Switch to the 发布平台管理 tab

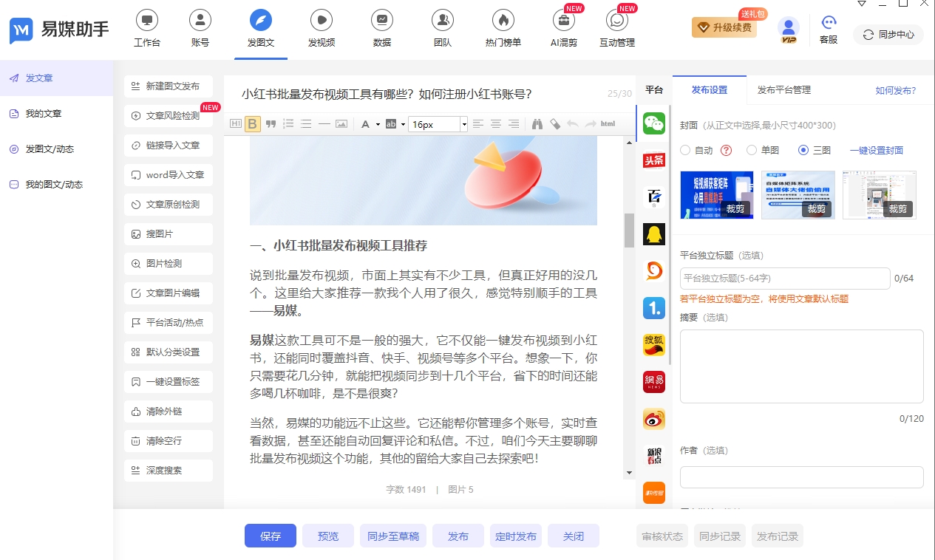tap(783, 90)
